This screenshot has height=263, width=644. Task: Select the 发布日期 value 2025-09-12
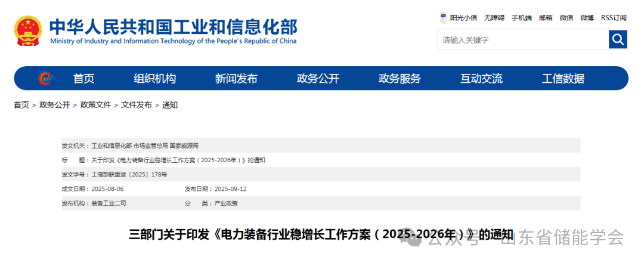point(230,189)
